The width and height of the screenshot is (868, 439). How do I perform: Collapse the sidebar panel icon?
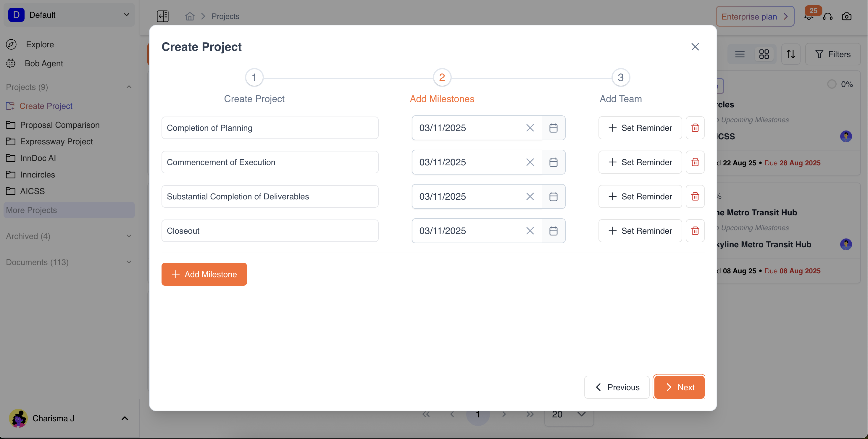point(163,16)
